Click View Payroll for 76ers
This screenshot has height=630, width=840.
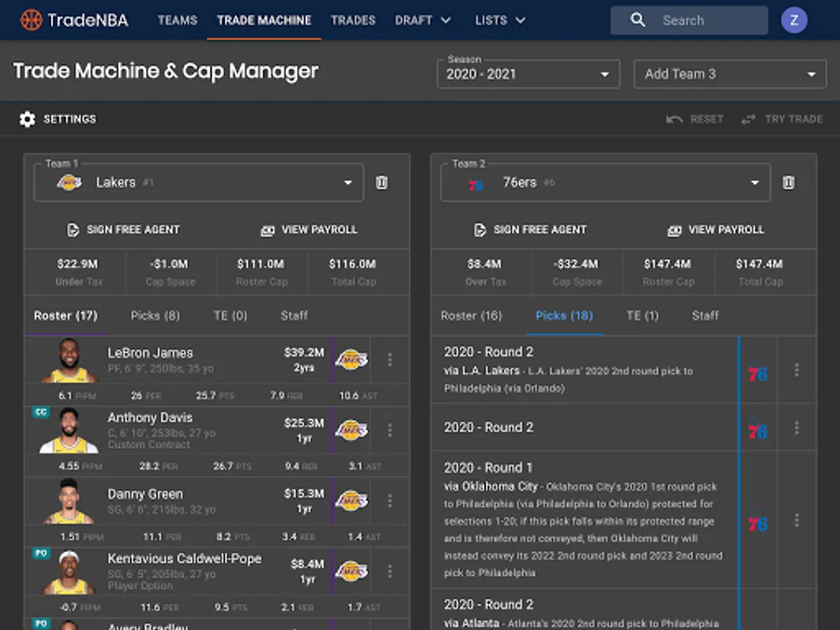coord(715,230)
